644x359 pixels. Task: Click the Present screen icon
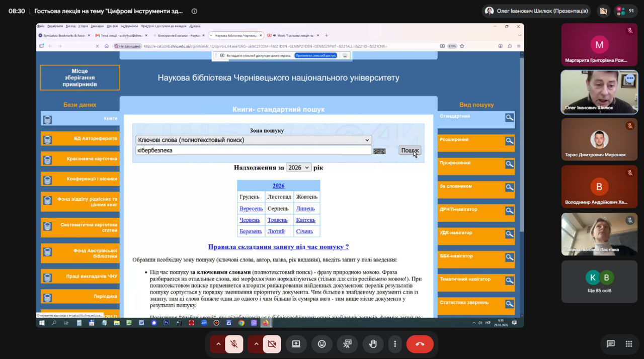pos(296,344)
